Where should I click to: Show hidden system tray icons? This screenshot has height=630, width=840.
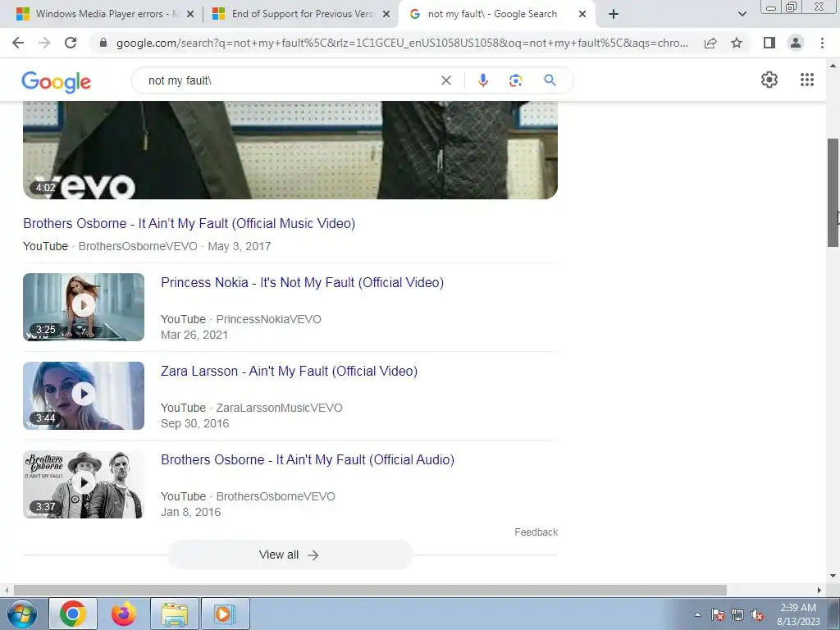pos(697,614)
